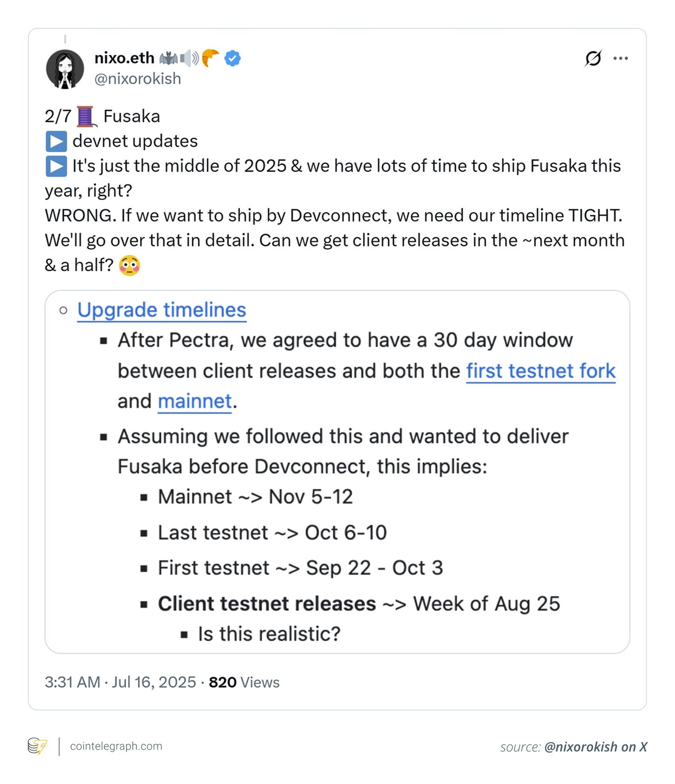Image resolution: width=675 pixels, height=784 pixels.
Task: Click the 3:31 AM tweet timestamp
Action: point(73,682)
